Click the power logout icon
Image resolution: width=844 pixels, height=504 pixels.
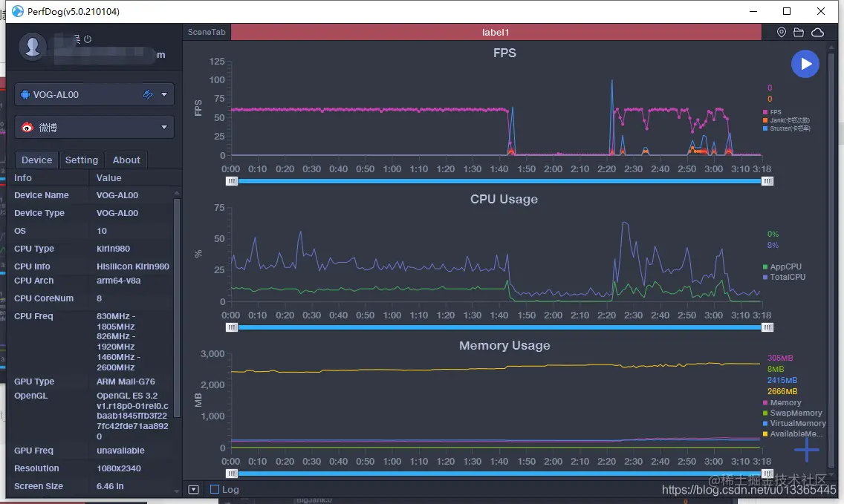pyautogui.click(x=88, y=39)
